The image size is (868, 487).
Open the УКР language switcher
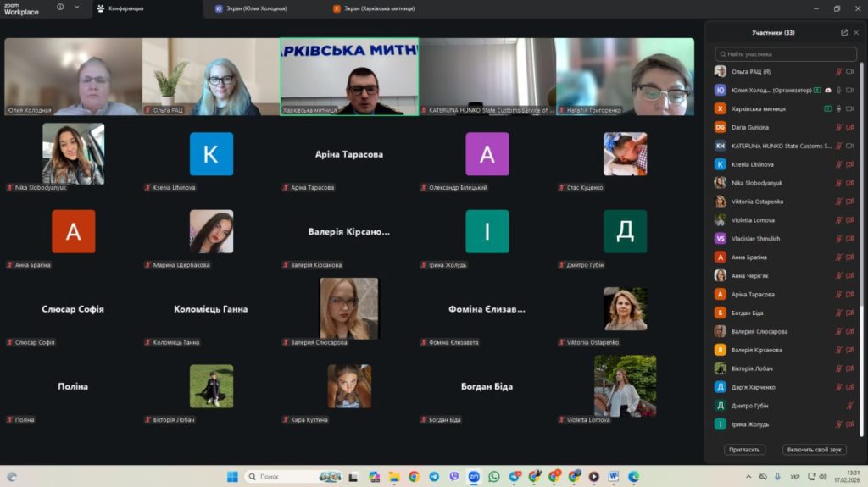[794, 477]
